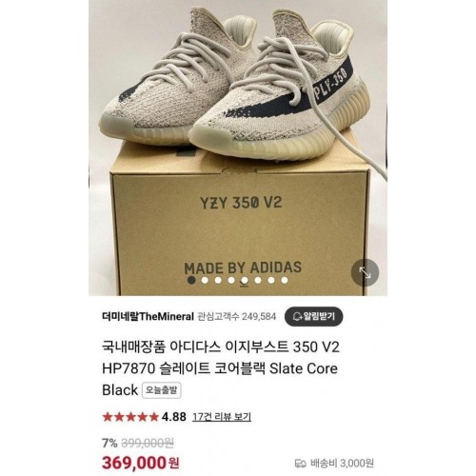Click the 관심고객수 249,584 count
476x476 pixels.
tap(237, 317)
